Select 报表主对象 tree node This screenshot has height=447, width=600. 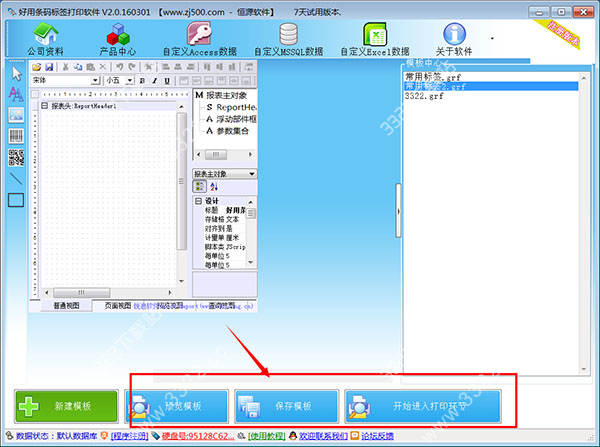(x=227, y=95)
